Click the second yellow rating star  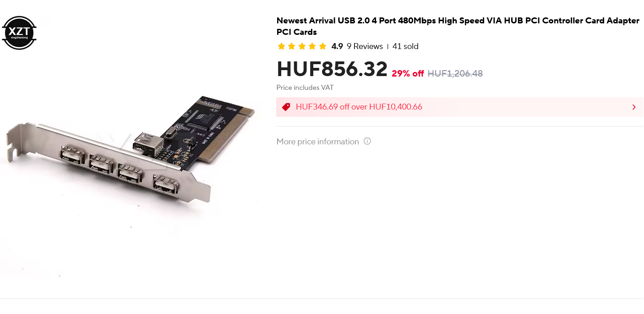(x=291, y=46)
